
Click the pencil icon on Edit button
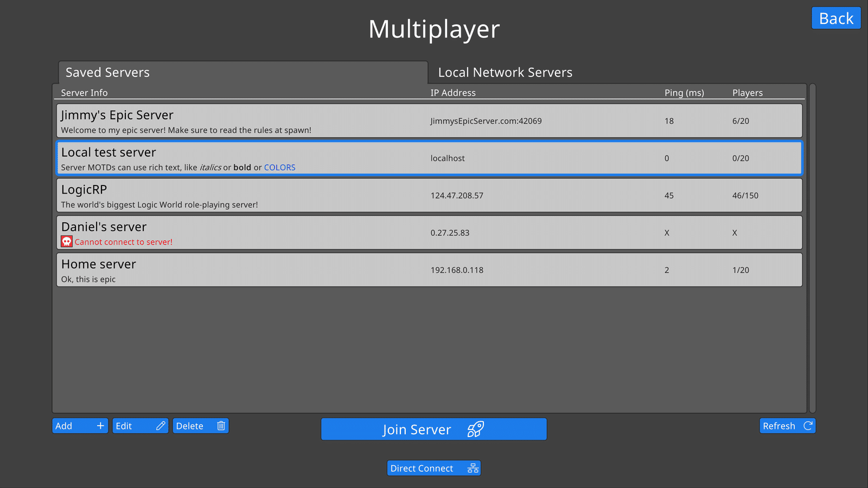pyautogui.click(x=161, y=426)
